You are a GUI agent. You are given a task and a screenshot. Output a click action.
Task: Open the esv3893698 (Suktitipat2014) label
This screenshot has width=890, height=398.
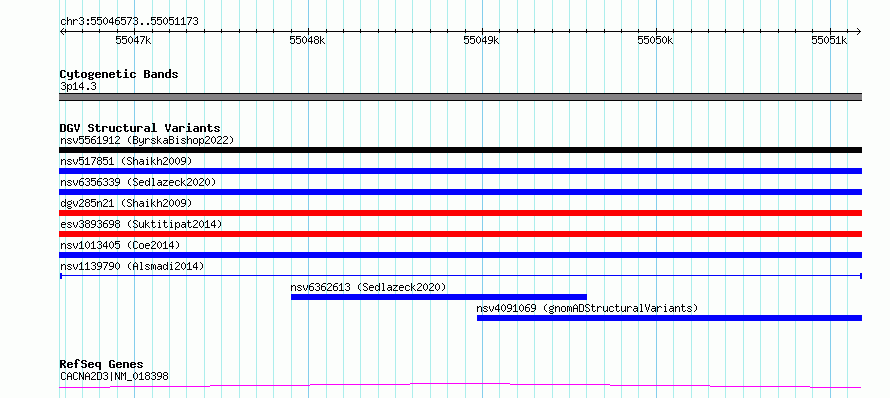pyautogui.click(x=141, y=224)
